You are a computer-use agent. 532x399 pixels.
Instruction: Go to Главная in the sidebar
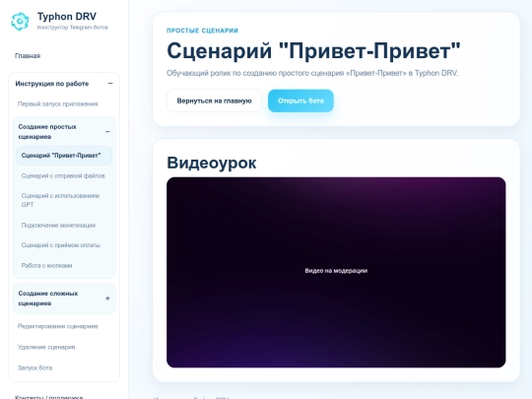pyautogui.click(x=28, y=55)
